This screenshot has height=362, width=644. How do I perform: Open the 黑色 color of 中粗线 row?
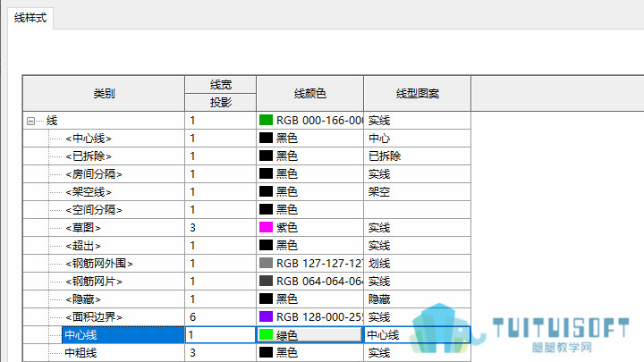pos(310,353)
